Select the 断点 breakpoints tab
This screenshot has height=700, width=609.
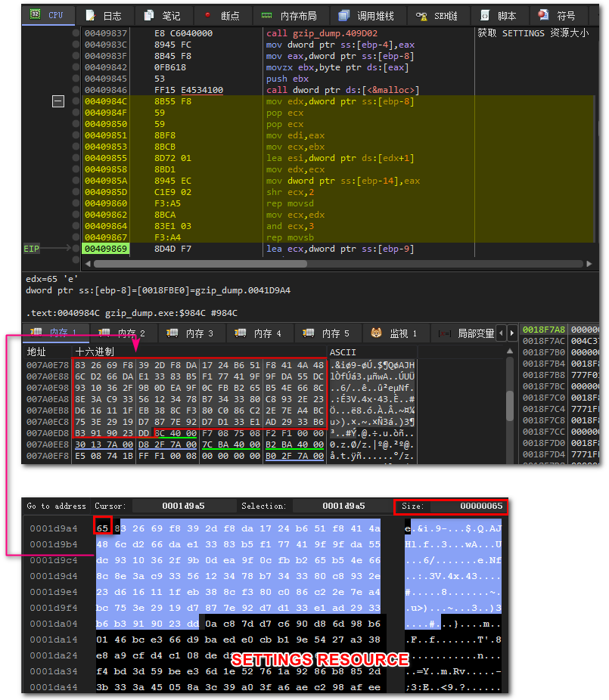[222, 16]
